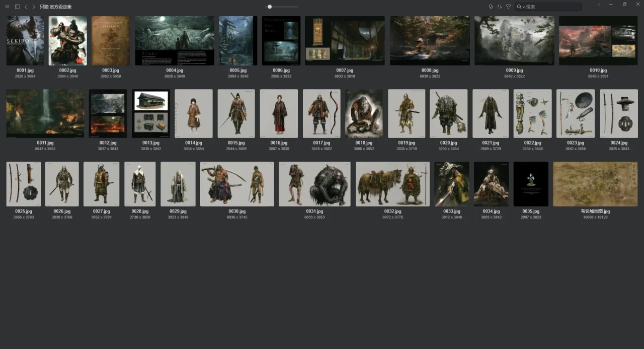Select the 0002.jpg thumbnail image
Viewport: 644px width, 349px height.
(x=68, y=41)
